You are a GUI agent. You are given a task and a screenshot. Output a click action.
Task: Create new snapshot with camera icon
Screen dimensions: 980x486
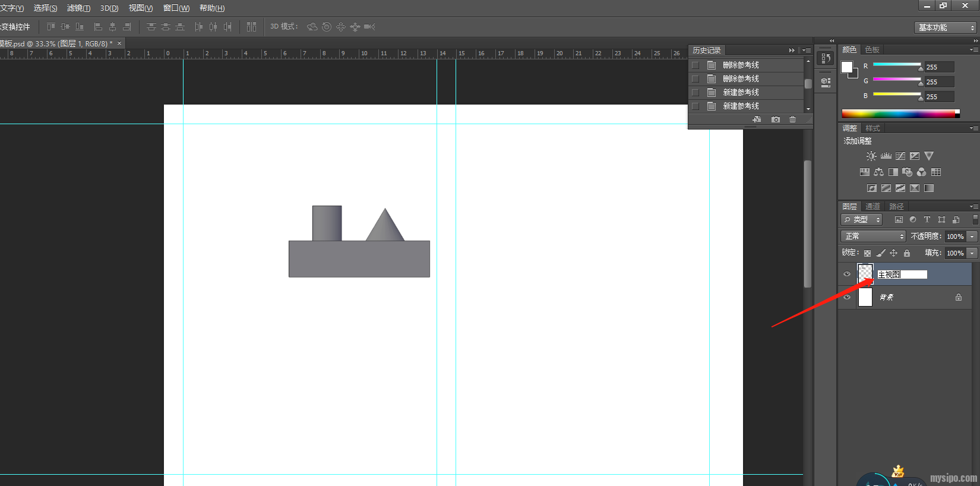775,119
